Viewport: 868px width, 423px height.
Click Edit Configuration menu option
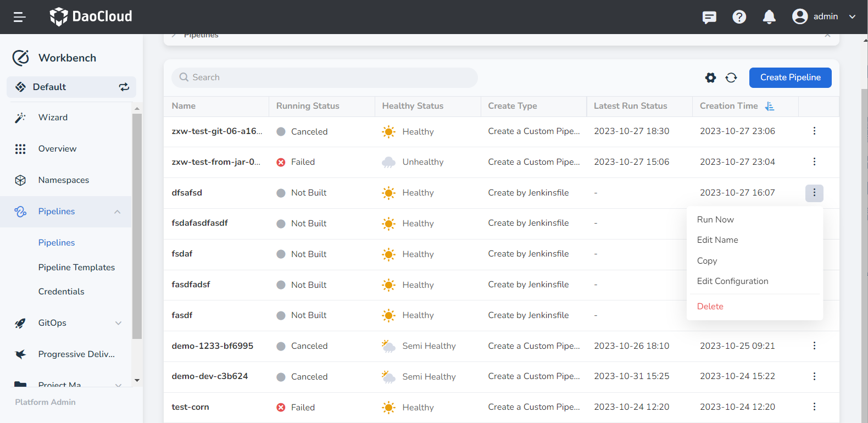(x=732, y=281)
